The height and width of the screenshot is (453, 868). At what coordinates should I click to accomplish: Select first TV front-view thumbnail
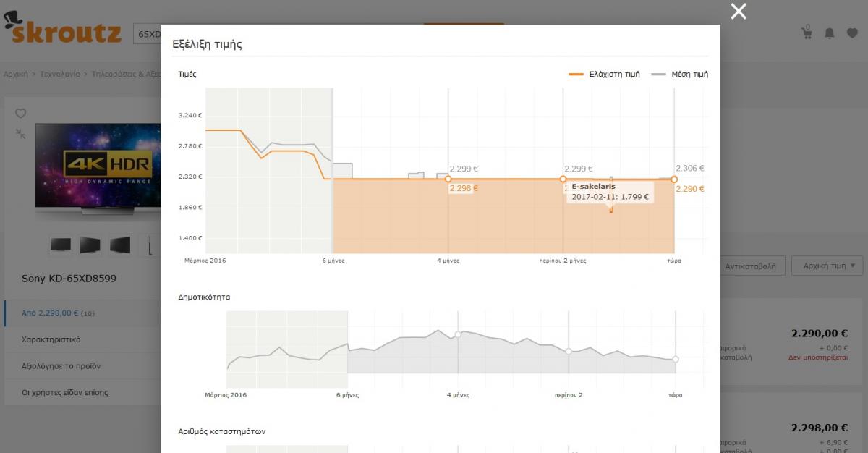[x=60, y=245]
